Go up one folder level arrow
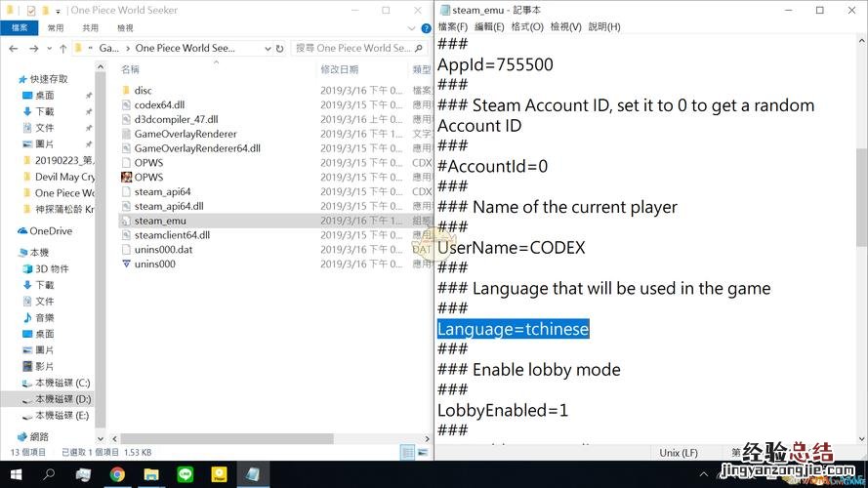The height and width of the screenshot is (488, 868). coord(63,48)
